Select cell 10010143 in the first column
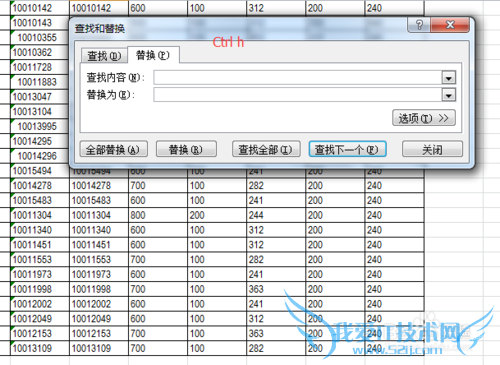Image resolution: width=500 pixels, height=365 pixels. click(x=40, y=23)
